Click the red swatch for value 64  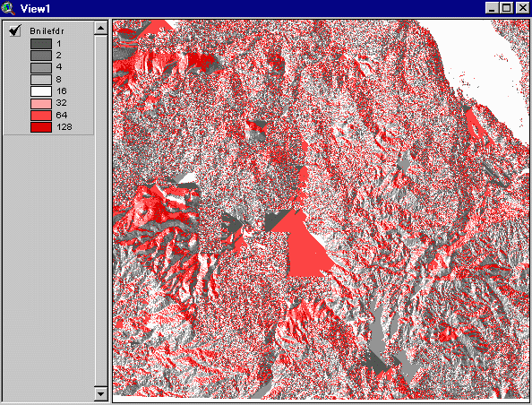click(x=41, y=115)
